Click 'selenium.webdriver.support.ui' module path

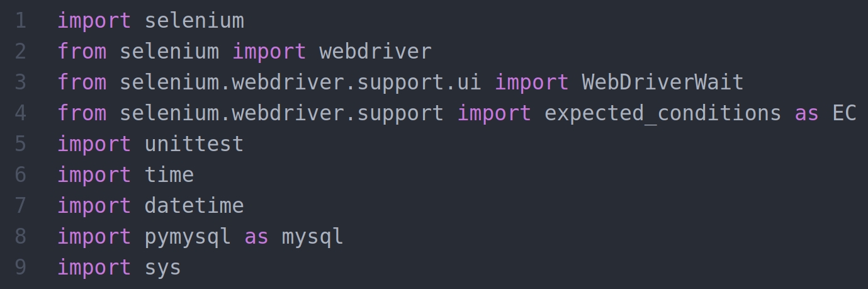pos(300,82)
